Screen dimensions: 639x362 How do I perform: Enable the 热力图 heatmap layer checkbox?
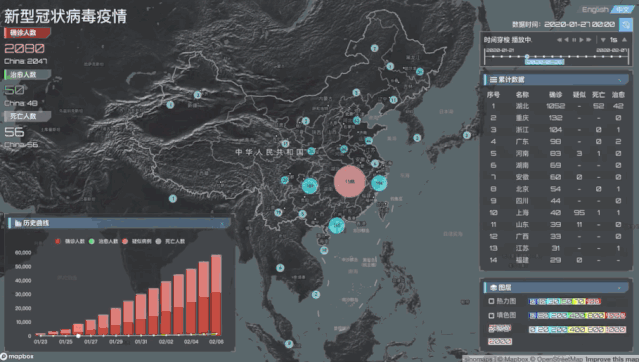[491, 301]
